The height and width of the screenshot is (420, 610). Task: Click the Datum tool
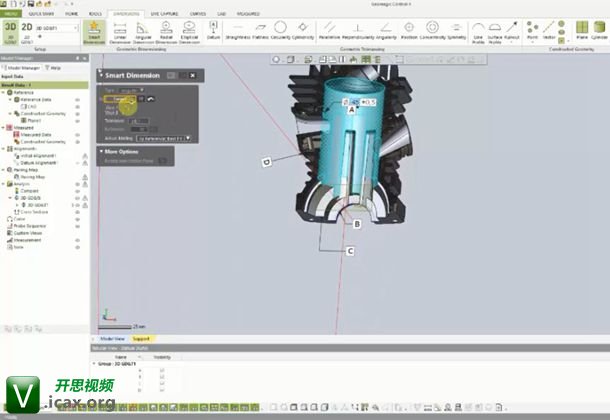pos(213,30)
